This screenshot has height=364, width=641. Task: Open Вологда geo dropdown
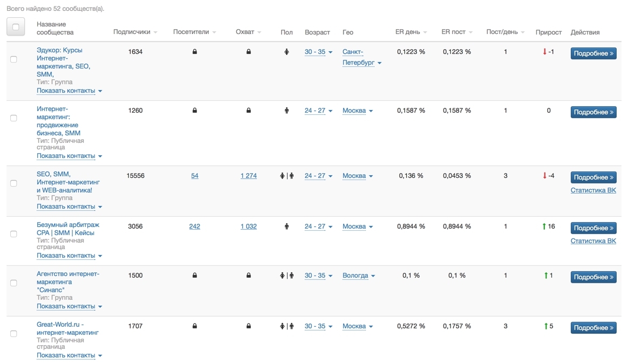click(359, 276)
